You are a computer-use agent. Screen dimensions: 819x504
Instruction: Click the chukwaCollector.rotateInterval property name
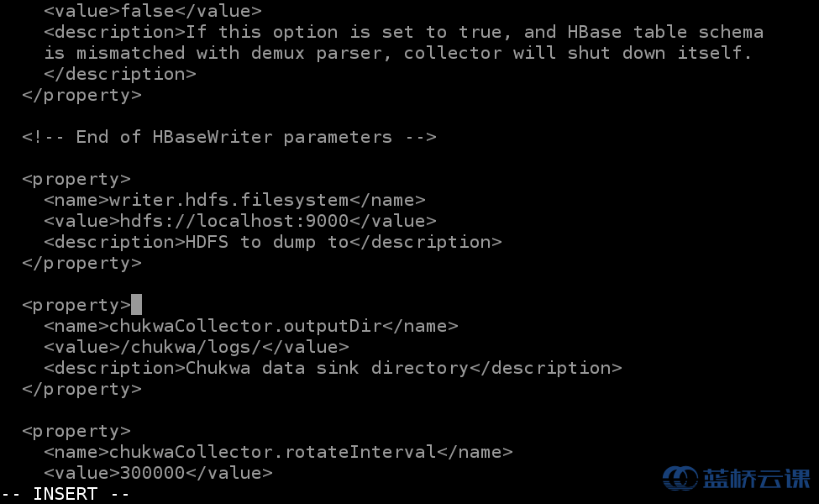tap(272, 452)
